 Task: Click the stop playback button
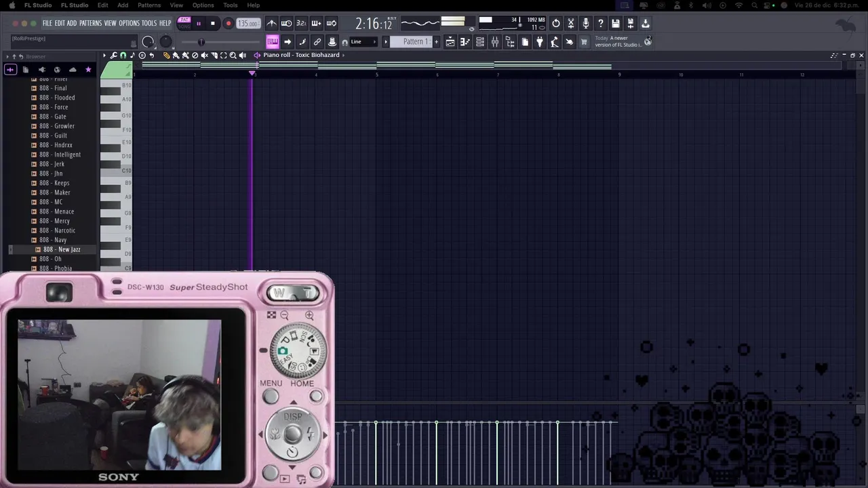pos(213,24)
